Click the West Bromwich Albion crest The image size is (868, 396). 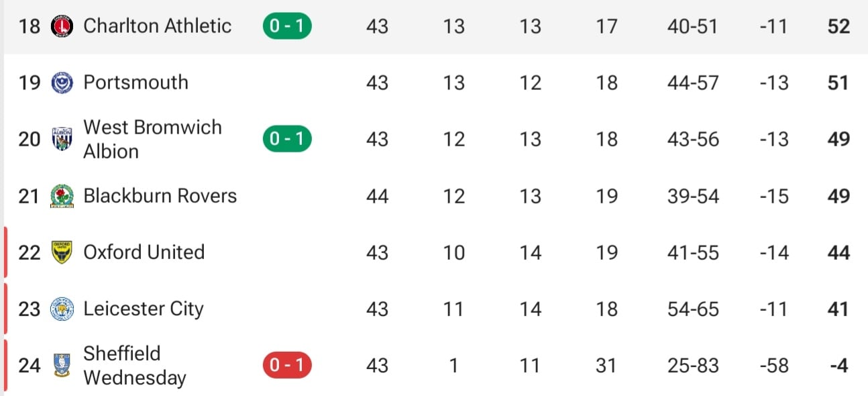click(62, 140)
